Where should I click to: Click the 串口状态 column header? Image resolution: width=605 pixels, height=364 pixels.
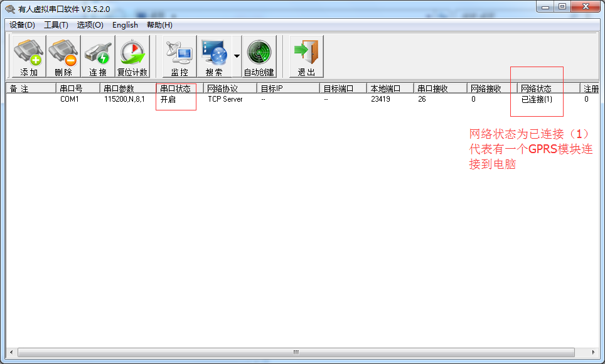click(179, 88)
